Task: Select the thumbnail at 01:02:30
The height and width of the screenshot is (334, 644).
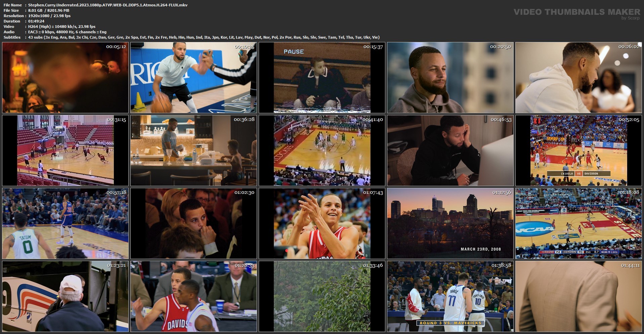Action: pyautogui.click(x=194, y=223)
